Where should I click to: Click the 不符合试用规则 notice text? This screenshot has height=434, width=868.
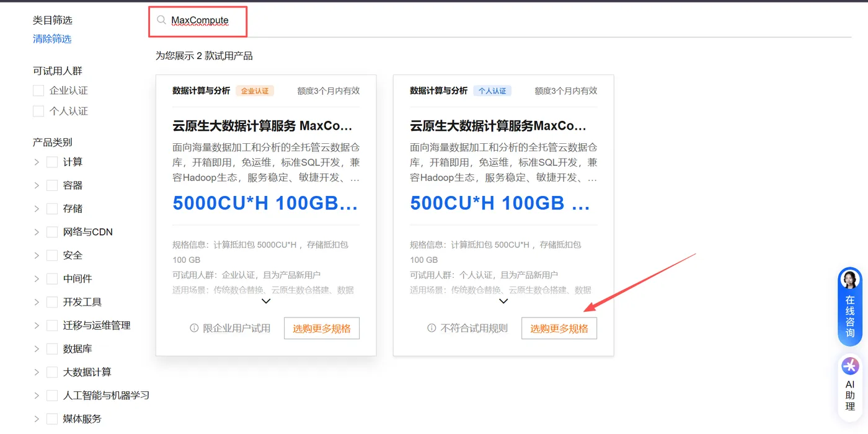474,329
